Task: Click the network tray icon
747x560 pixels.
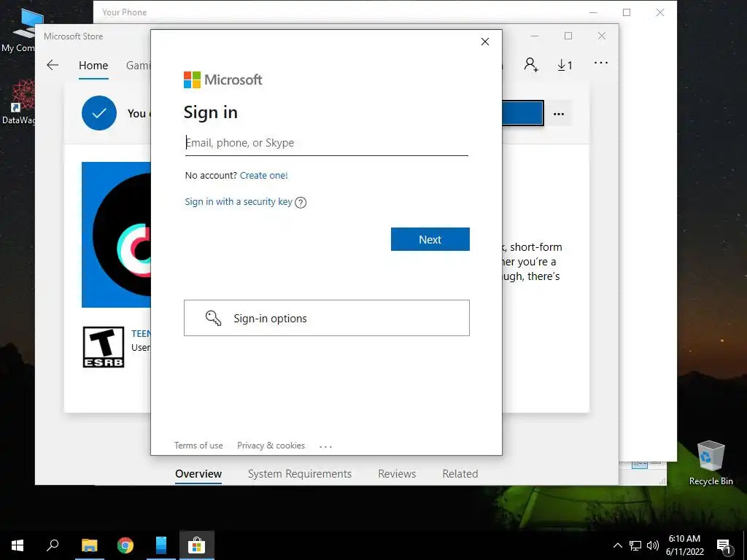Action: (635, 545)
